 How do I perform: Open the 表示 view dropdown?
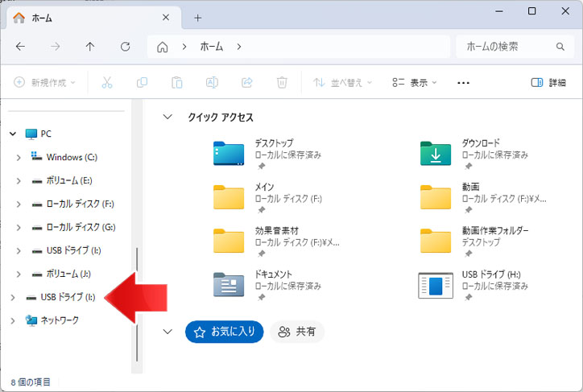(414, 82)
